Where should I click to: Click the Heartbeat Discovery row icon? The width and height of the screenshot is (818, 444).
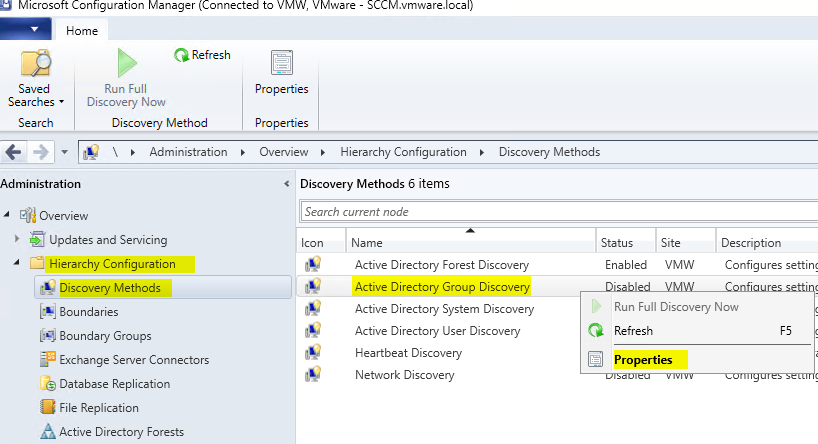tap(313, 353)
